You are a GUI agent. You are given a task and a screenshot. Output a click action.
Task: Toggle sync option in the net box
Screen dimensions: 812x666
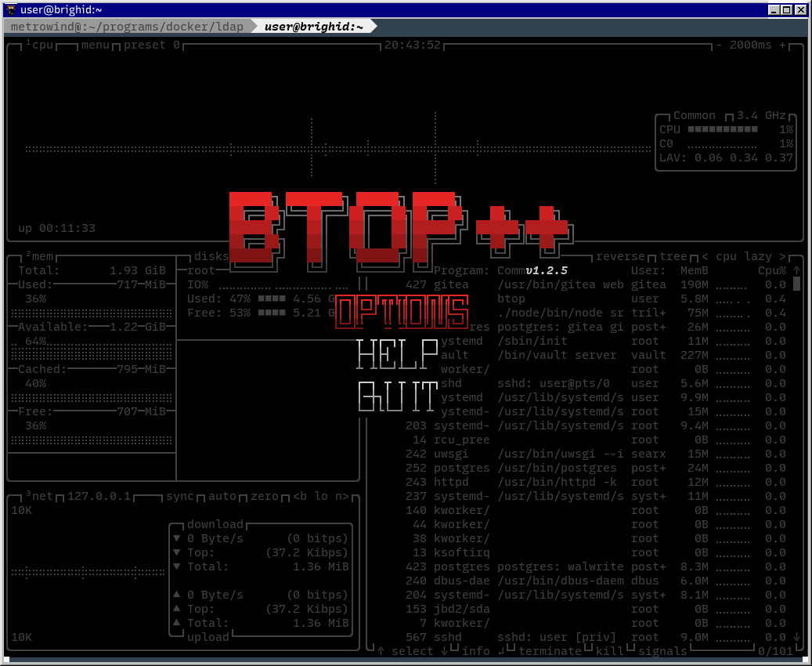[x=180, y=497]
